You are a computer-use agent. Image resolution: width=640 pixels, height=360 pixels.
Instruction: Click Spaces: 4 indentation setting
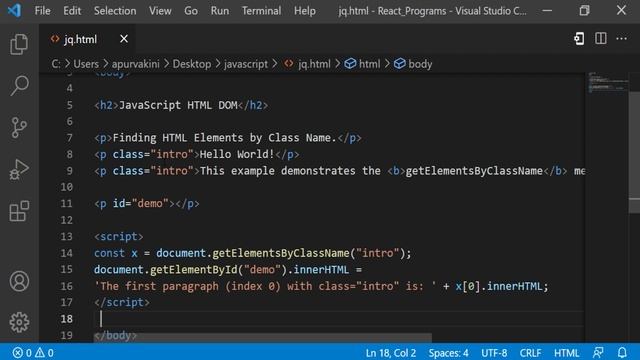pos(448,353)
